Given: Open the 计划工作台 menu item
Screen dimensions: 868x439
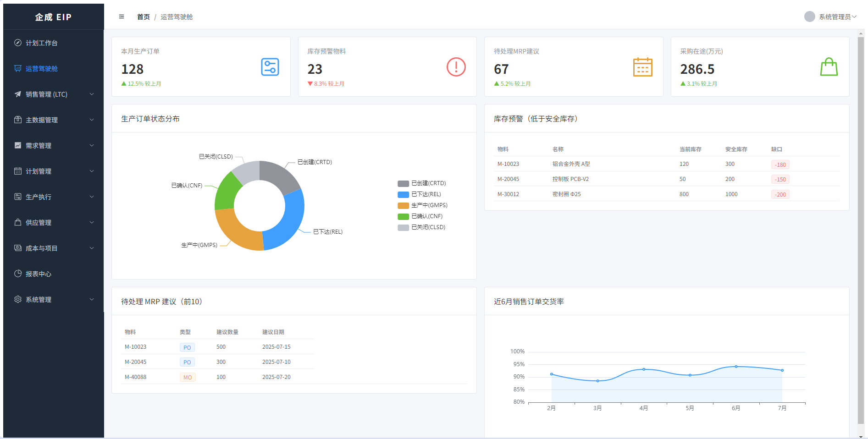Looking at the screenshot, I should pos(54,43).
